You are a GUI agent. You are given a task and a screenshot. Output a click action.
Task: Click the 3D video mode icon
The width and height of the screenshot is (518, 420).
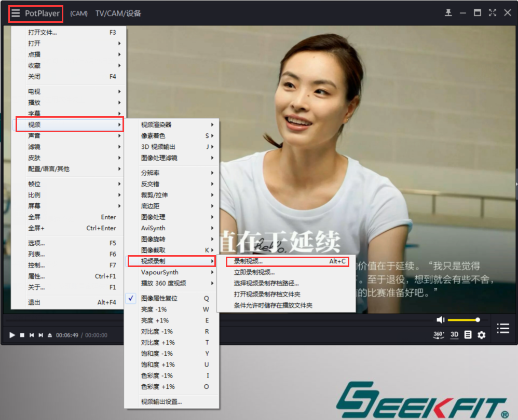point(454,335)
